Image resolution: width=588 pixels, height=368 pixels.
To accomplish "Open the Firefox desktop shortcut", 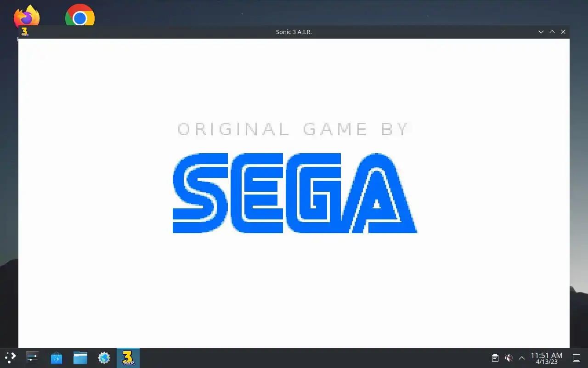I will tap(26, 16).
